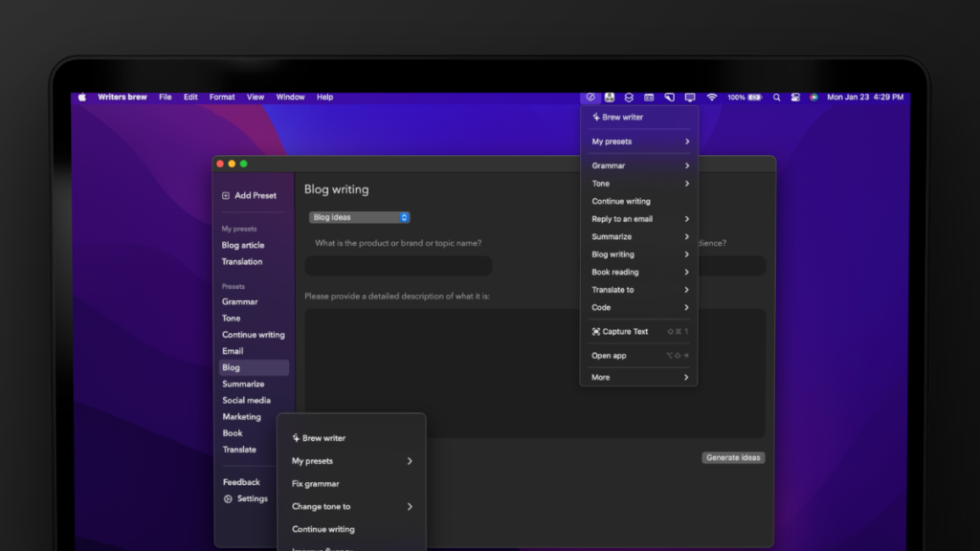Choose Open app from the status menu
The width and height of the screenshot is (980, 551).
pos(610,356)
